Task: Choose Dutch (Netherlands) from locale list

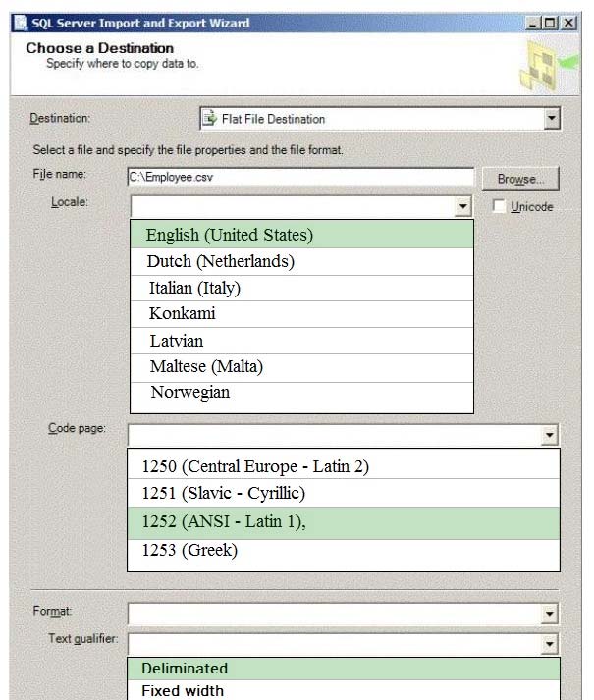Action: [302, 261]
